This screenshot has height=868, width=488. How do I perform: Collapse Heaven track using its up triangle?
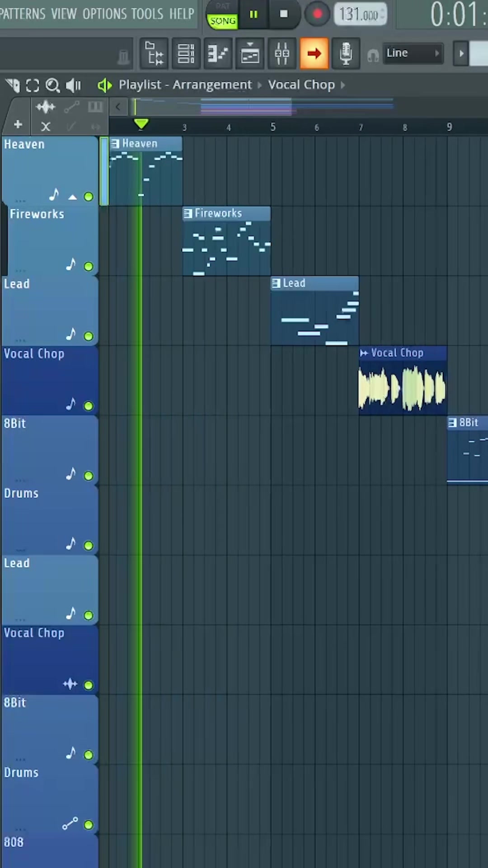72,197
